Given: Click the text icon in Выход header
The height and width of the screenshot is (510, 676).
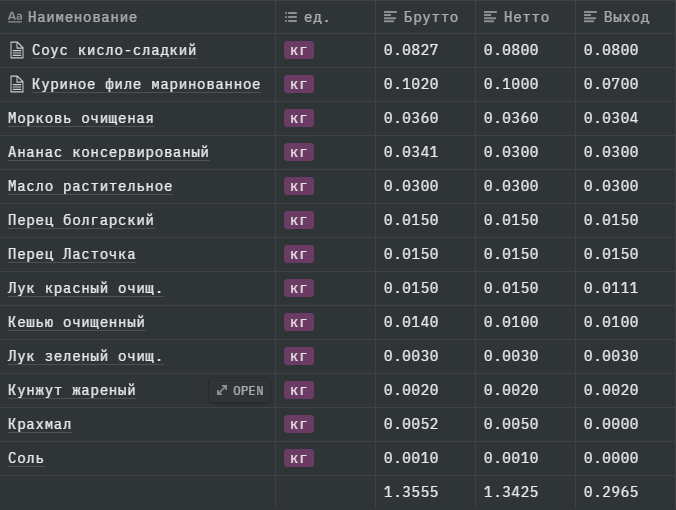Looking at the screenshot, I should click(x=590, y=17).
